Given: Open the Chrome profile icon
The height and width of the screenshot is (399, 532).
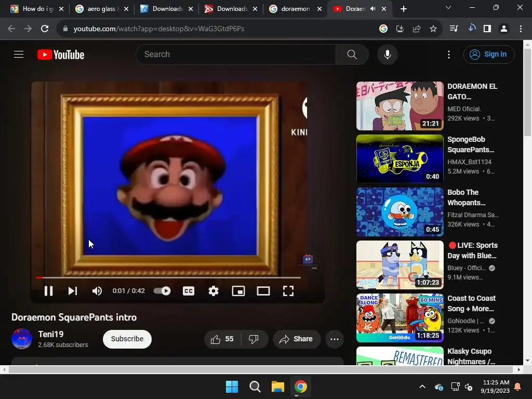Looking at the screenshot, I should coord(504,29).
